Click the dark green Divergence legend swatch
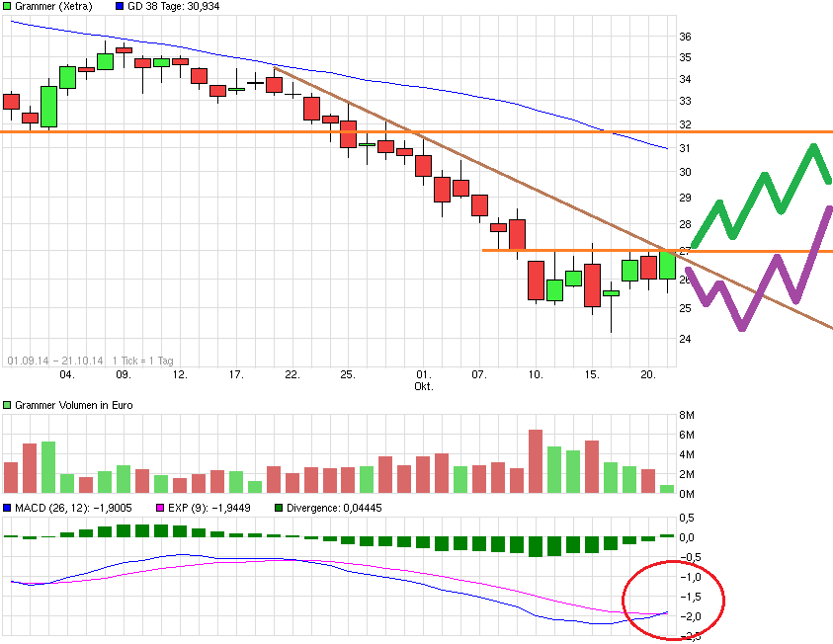Image resolution: width=833 pixels, height=644 pixels. coord(279,508)
